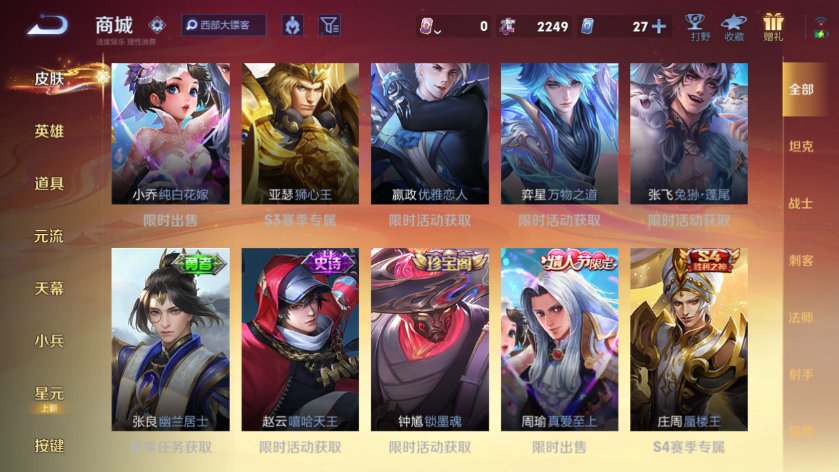Open the 庄周蜃楼王 skin card
839x472 pixels.
click(x=689, y=339)
